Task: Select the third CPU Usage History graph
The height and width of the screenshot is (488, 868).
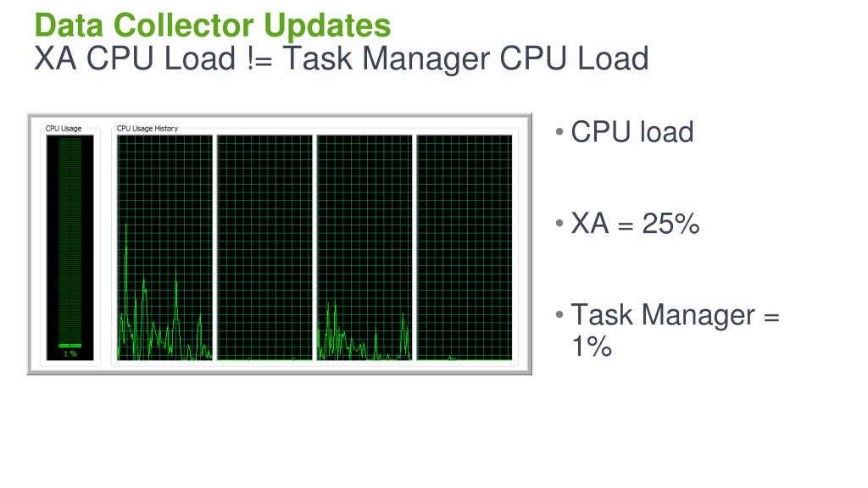Action: (x=364, y=247)
